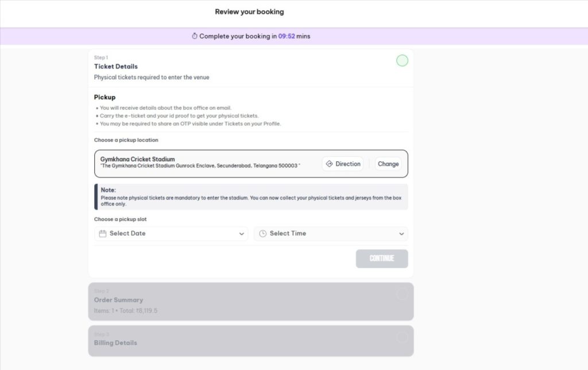
Task: Click the Step 3 status circle icon
Action: point(402,338)
